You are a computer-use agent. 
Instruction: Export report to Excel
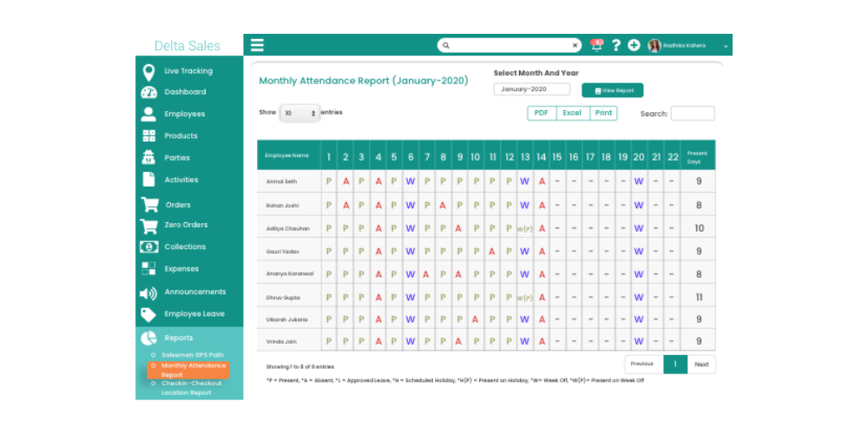point(572,113)
